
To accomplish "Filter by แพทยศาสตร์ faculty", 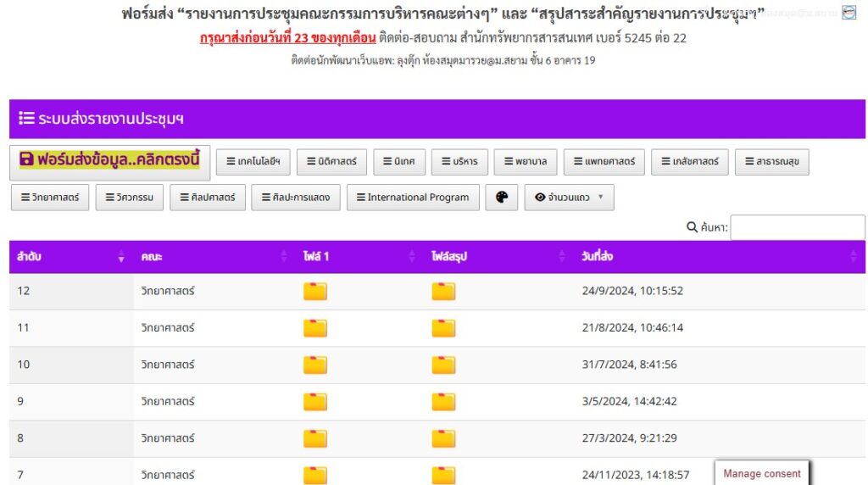I will (604, 162).
